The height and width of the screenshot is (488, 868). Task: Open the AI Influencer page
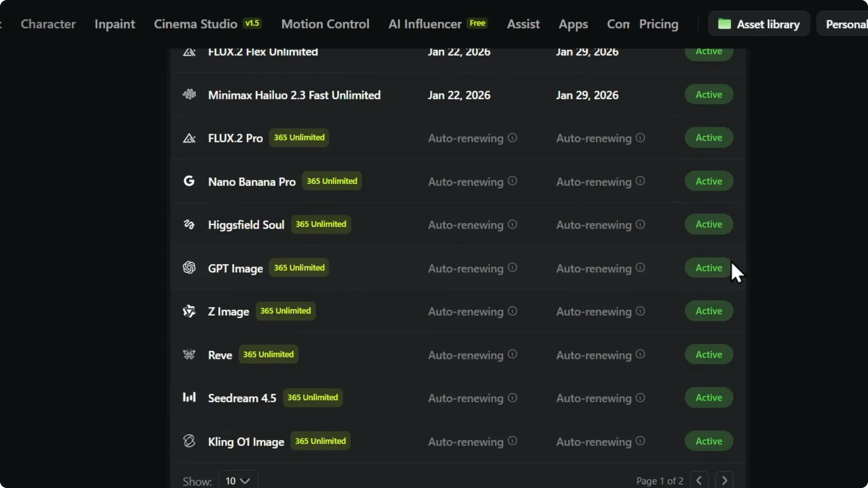pyautogui.click(x=425, y=24)
